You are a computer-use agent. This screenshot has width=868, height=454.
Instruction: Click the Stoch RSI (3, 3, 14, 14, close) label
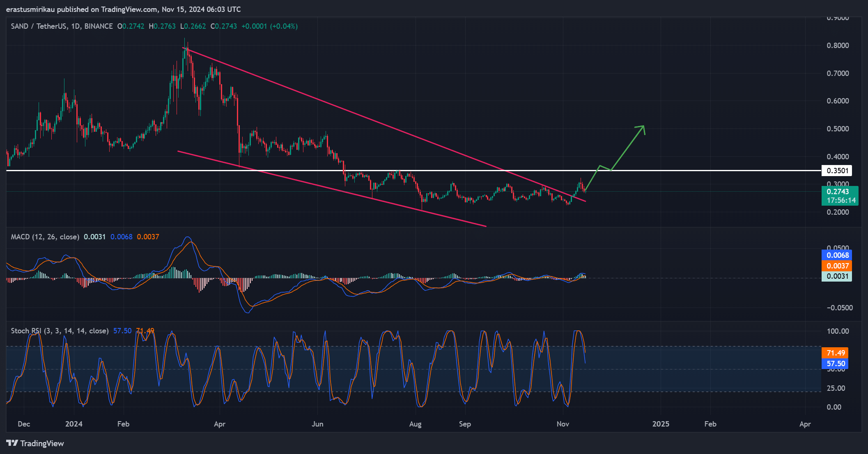tap(60, 331)
